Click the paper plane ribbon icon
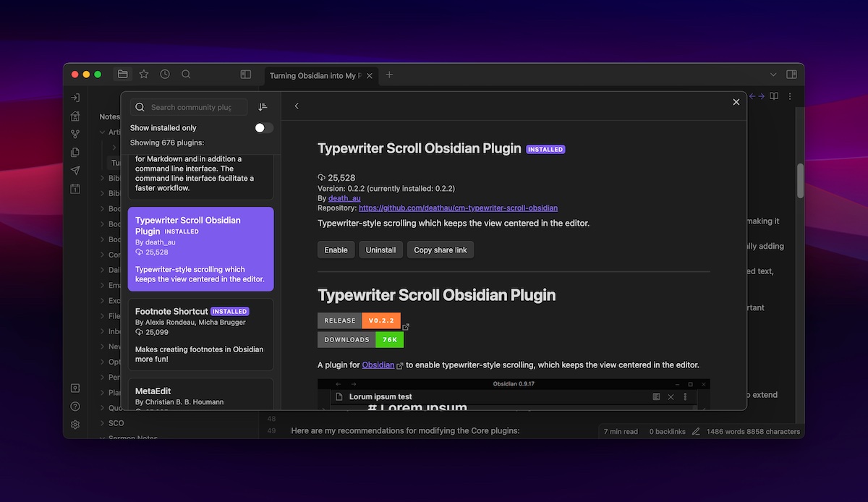 click(75, 171)
